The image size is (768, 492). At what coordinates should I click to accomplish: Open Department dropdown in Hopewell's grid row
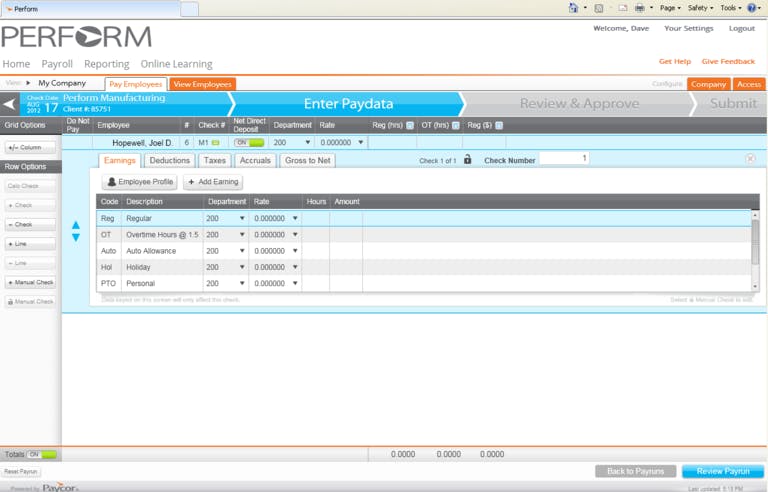point(308,143)
